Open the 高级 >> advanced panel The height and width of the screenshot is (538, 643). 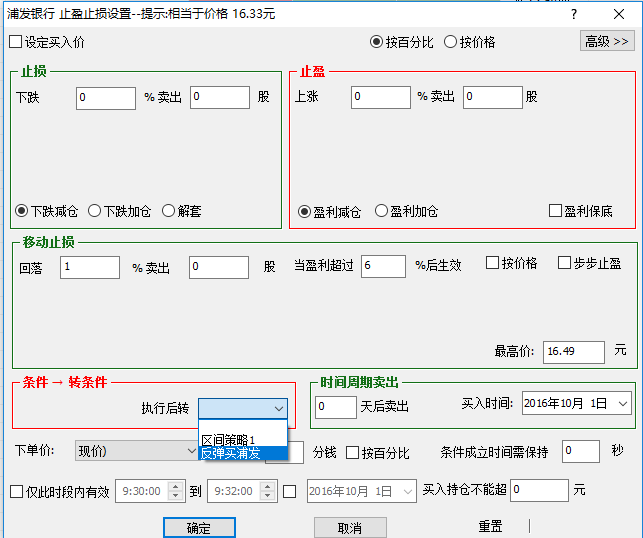[607, 41]
